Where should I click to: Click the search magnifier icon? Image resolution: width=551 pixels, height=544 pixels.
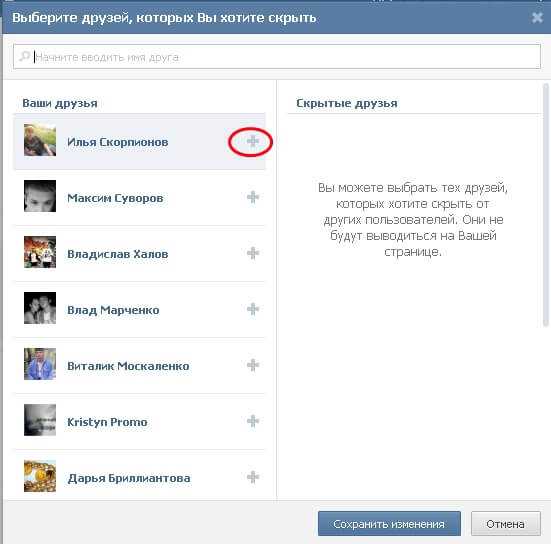click(x=25, y=56)
